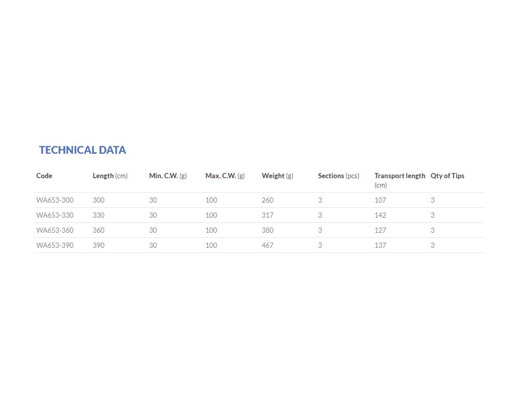Click Max. C.W. value 100 in WA653-300 row
532x399 pixels.
211,200
